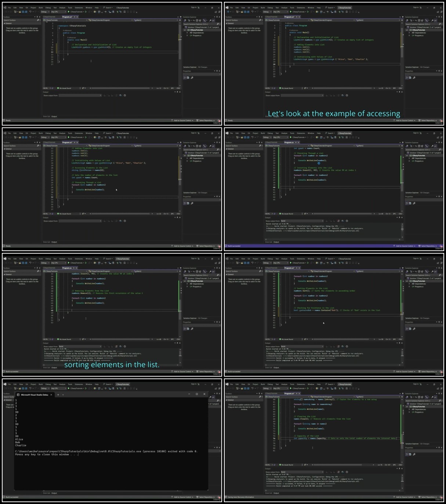The height and width of the screenshot is (504, 446).
Task: Open the Git menu in the second-row right frame
Action: tap(249, 133)
